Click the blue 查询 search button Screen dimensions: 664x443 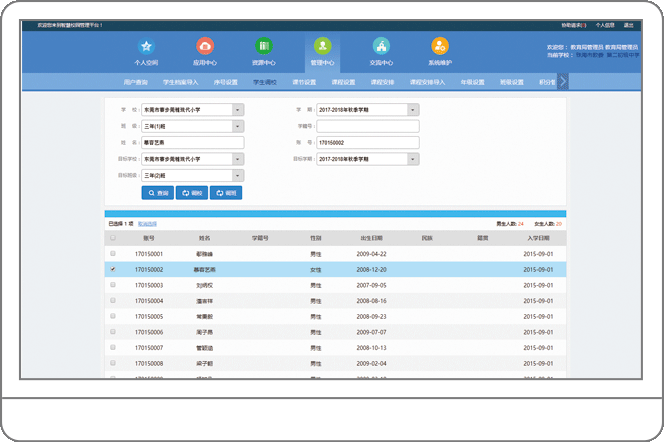pyautogui.click(x=158, y=193)
